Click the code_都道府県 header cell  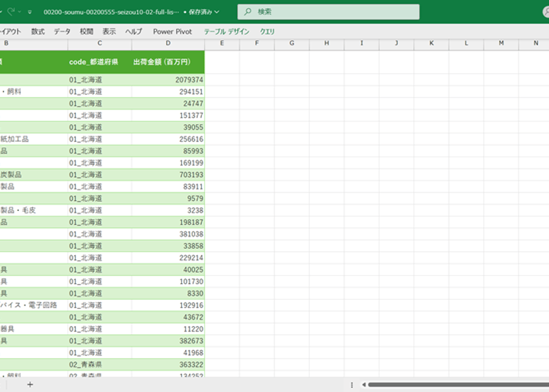pyautogui.click(x=100, y=62)
